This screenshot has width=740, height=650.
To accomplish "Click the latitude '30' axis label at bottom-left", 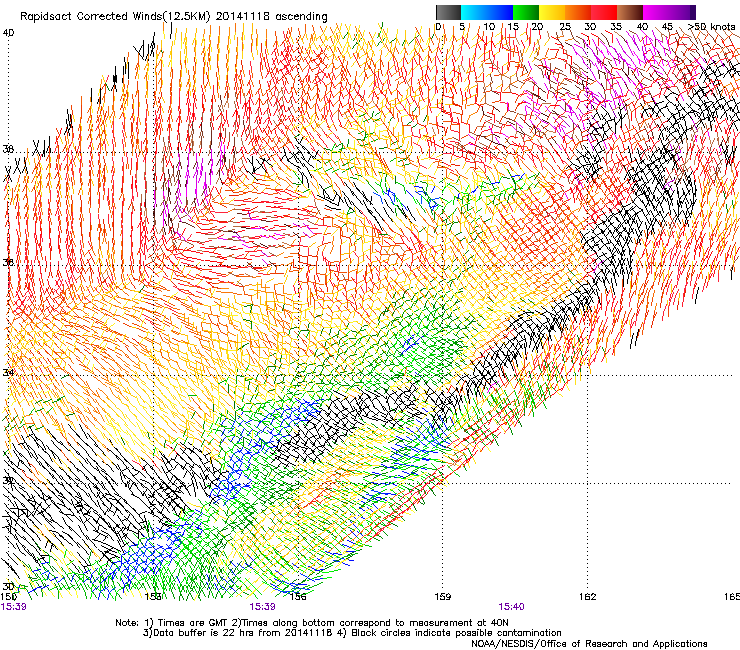I will (8, 586).
